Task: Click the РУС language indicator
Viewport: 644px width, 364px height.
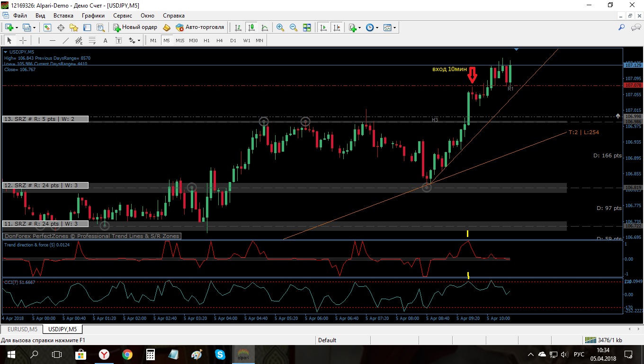Action: point(579,354)
